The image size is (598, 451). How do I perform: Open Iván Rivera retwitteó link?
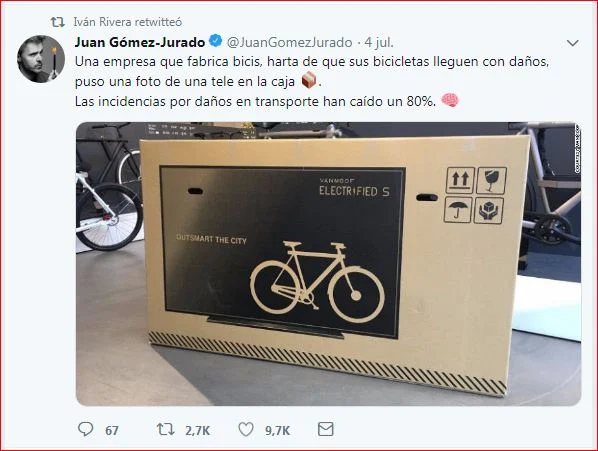click(x=128, y=22)
